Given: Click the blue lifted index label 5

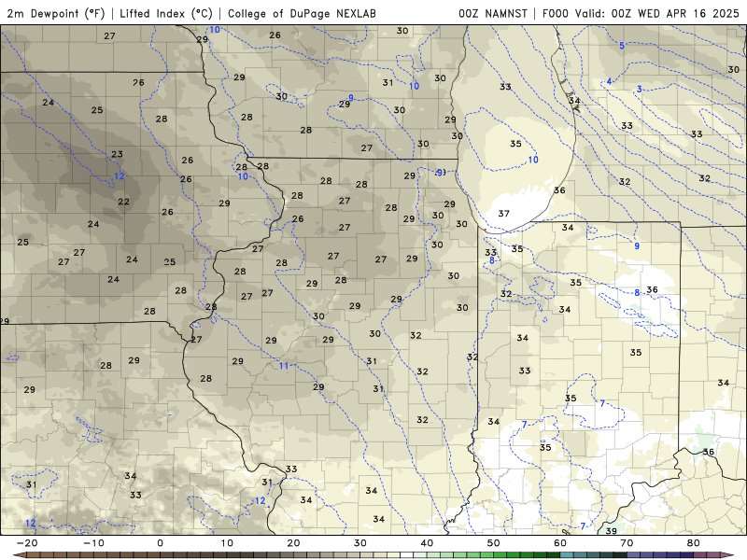Looking at the screenshot, I should (x=622, y=46).
